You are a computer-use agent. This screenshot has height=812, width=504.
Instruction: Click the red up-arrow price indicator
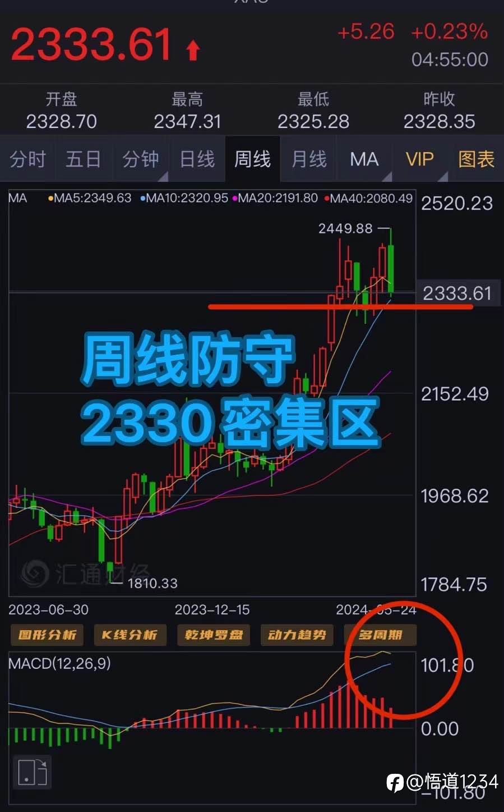pos(193,49)
